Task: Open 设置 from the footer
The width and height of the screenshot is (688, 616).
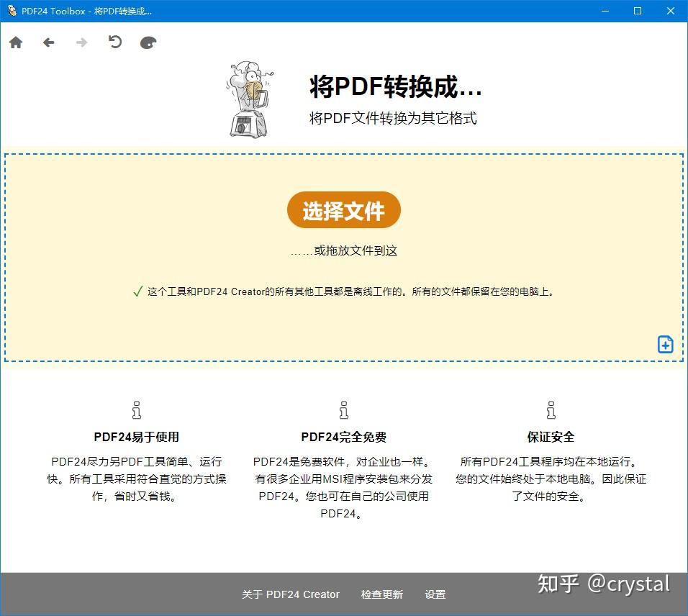Action: (435, 594)
